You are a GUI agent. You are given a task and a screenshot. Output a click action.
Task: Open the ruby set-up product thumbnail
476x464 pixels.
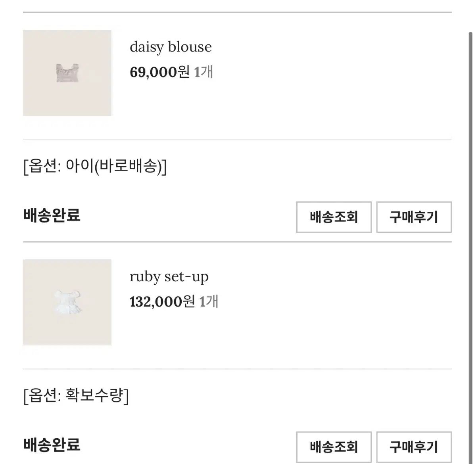(x=67, y=302)
